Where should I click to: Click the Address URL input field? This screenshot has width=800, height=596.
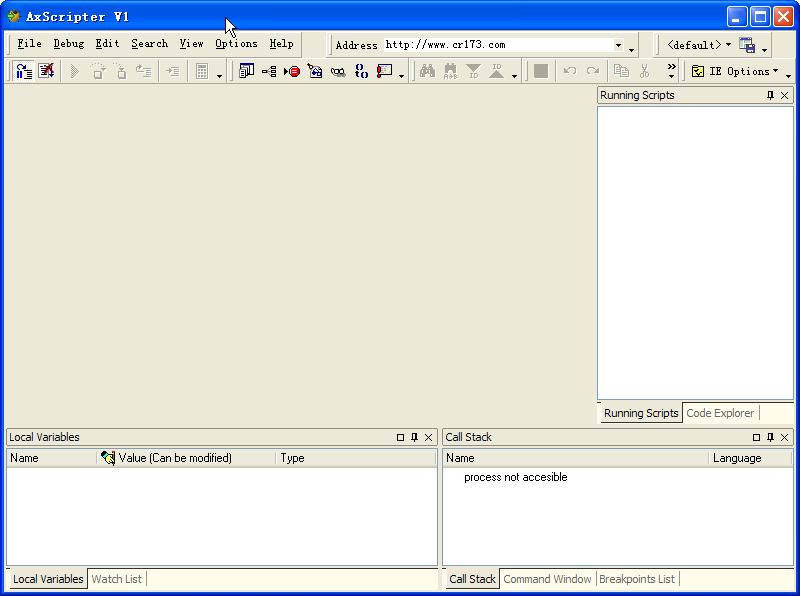[495, 45]
